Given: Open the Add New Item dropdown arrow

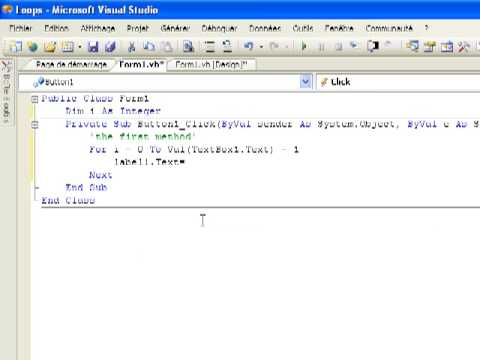Looking at the screenshot, I should click(80, 47).
